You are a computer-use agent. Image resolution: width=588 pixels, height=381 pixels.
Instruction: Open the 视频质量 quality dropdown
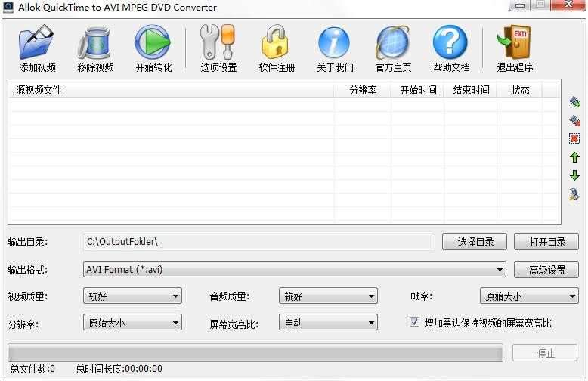coord(132,296)
